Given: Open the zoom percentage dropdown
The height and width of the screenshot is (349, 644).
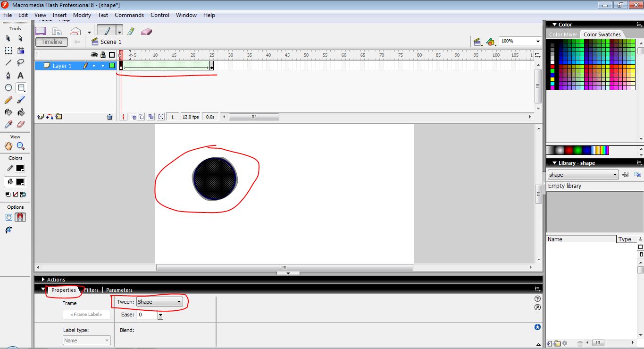Looking at the screenshot, I should (x=538, y=41).
